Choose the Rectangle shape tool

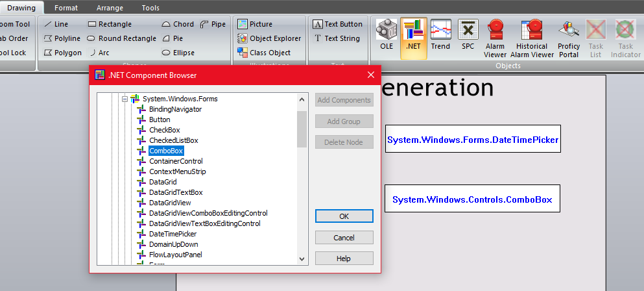[110, 24]
